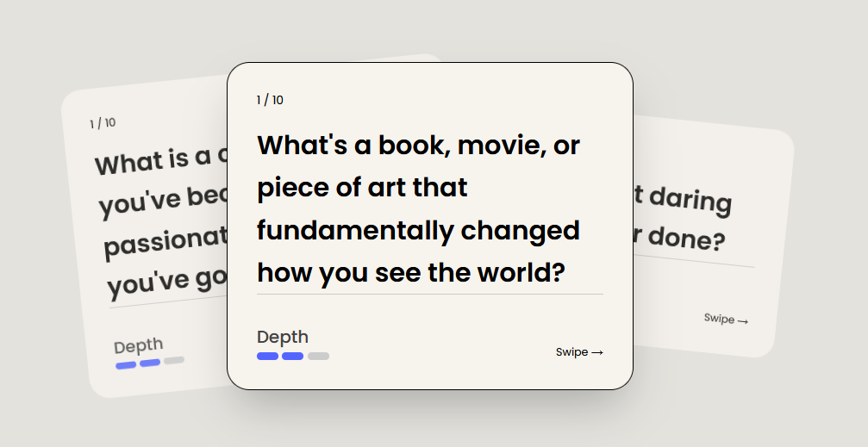The width and height of the screenshot is (868, 447).
Task: Select gray third Depth segment on center card
Action: pyautogui.click(x=318, y=356)
